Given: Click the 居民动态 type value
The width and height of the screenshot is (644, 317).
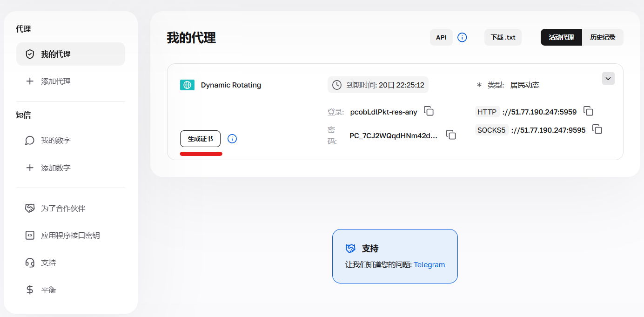Looking at the screenshot, I should point(525,85).
